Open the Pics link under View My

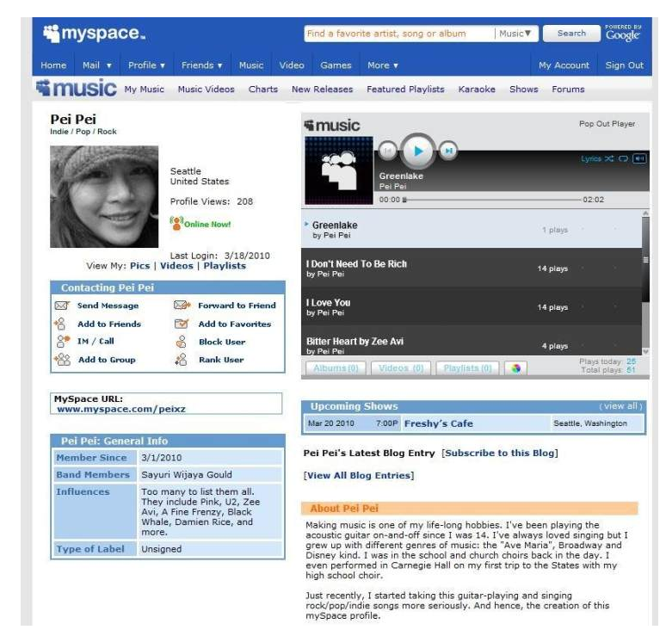tap(140, 266)
